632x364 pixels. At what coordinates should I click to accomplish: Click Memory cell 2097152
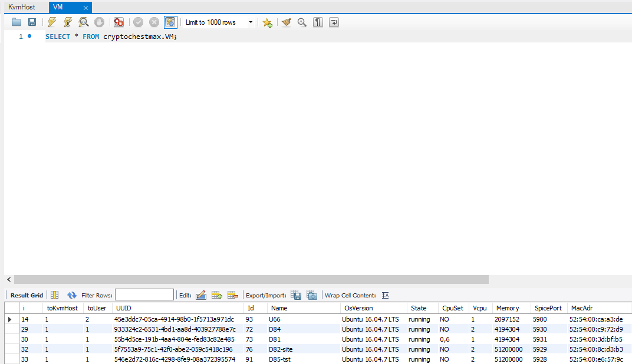point(511,319)
